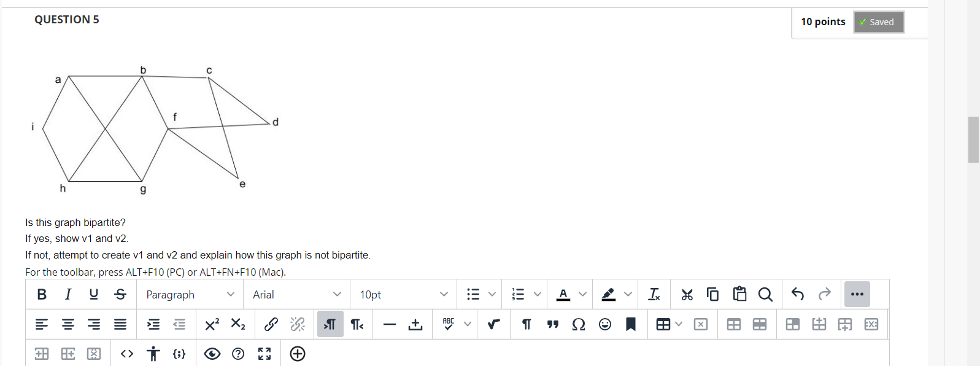This screenshot has width=980, height=366.
Task: Insert an anchor with bookmark icon
Action: pyautogui.click(x=631, y=324)
